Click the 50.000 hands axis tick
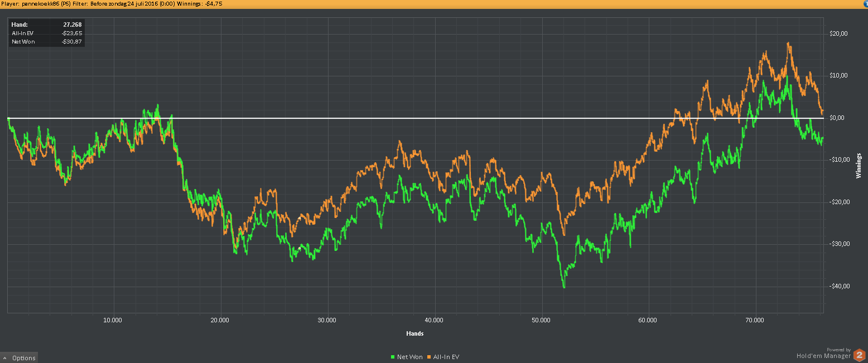868x363 pixels. [x=541, y=321]
